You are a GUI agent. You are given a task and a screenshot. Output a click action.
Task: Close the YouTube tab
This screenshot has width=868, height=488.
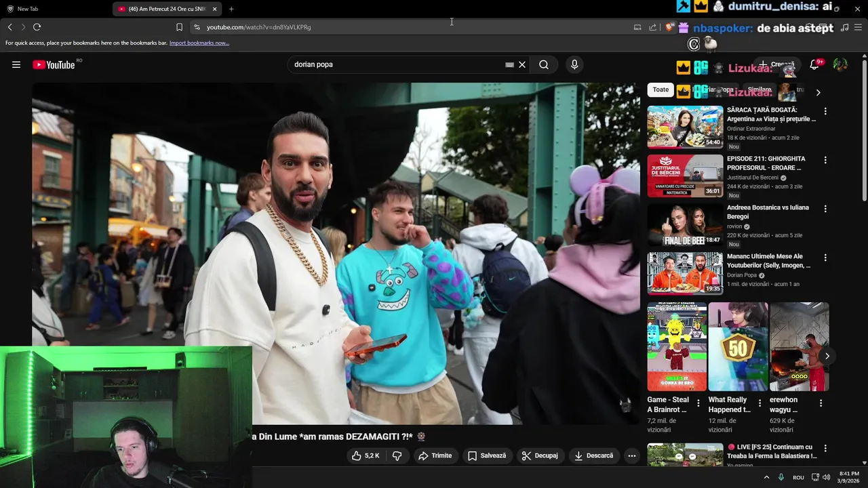pos(215,9)
